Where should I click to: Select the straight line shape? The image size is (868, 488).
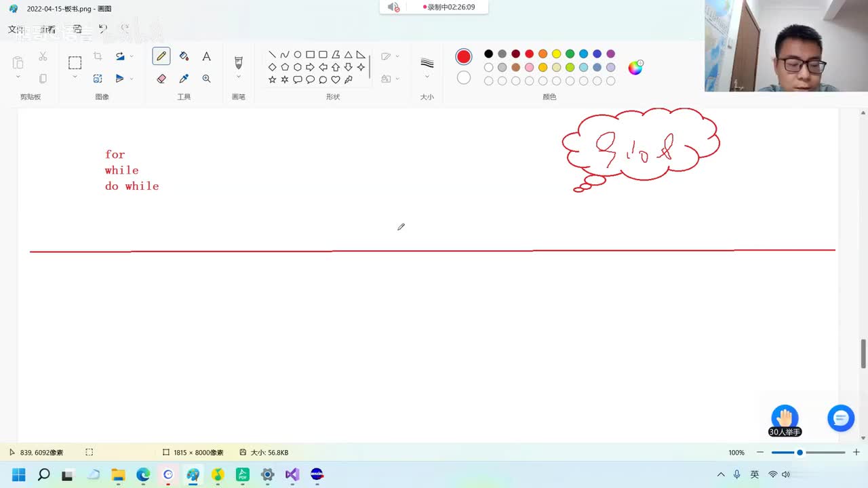point(272,55)
